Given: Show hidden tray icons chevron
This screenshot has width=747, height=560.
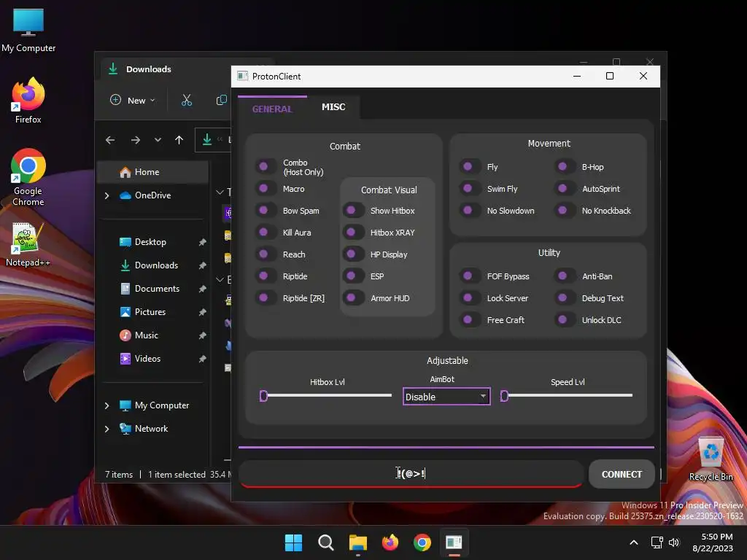Looking at the screenshot, I should click(x=634, y=542).
